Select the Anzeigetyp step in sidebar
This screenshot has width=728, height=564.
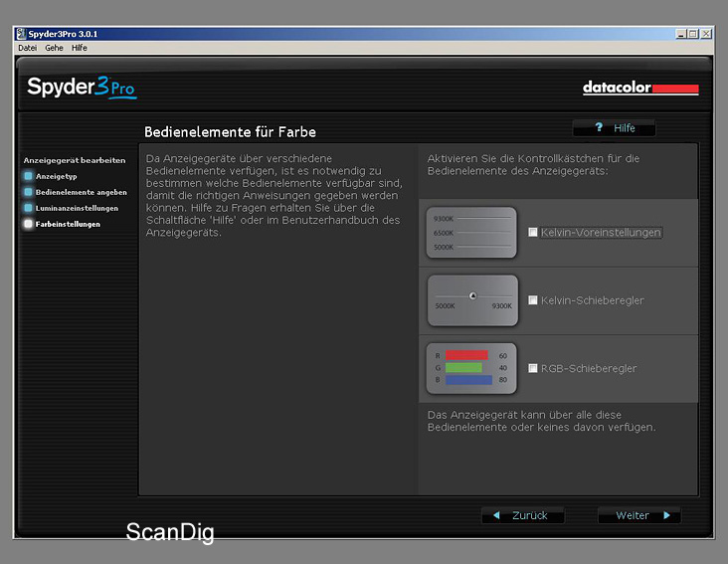(56, 176)
